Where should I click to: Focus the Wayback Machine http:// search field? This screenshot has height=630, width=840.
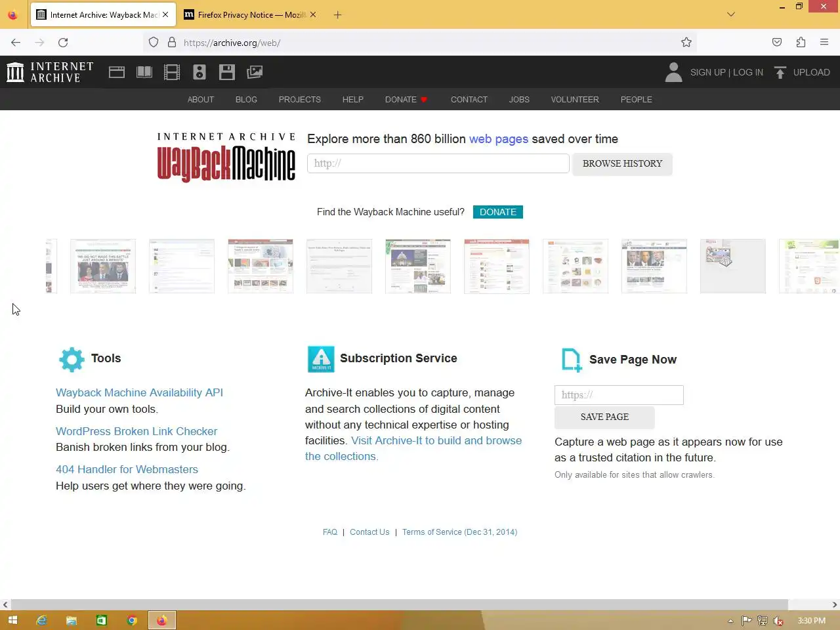pyautogui.click(x=438, y=163)
